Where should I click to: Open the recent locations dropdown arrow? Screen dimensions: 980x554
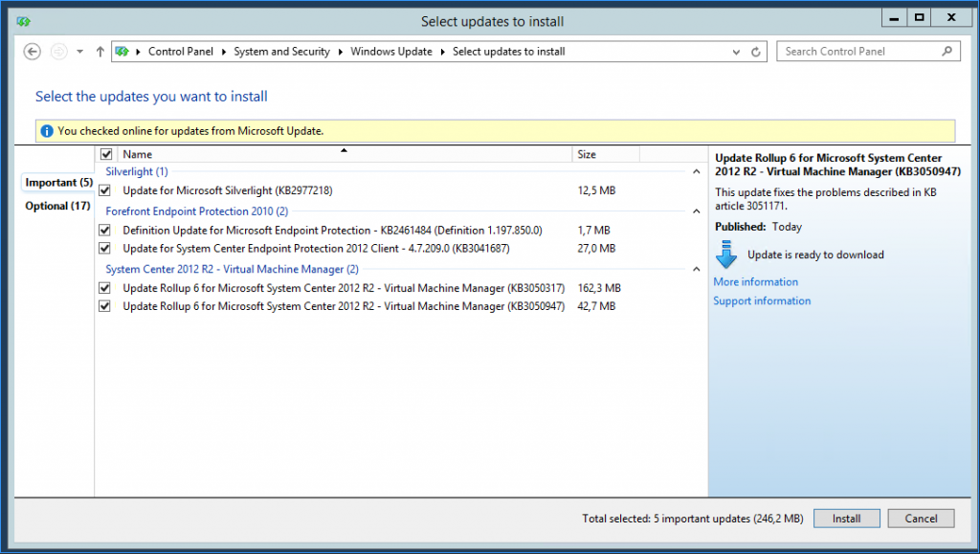coord(80,52)
